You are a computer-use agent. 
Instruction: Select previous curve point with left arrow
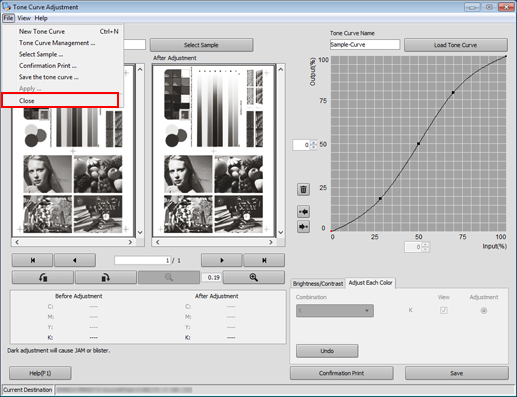tap(303, 212)
